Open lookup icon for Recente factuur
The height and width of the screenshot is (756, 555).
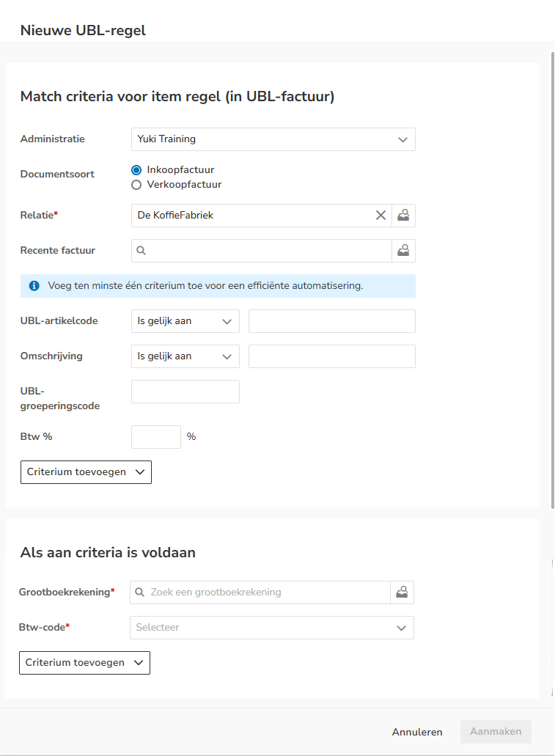(x=403, y=251)
